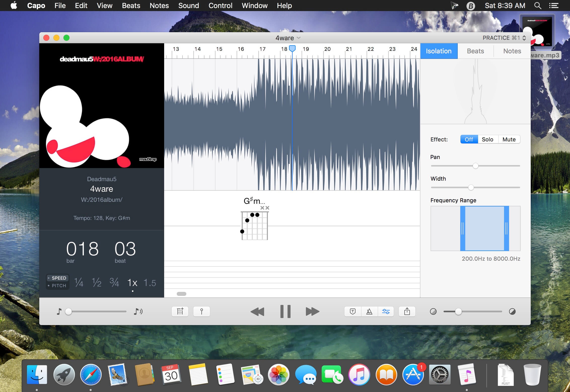Open the Help menu
Screen dimensions: 570x392
click(x=284, y=6)
